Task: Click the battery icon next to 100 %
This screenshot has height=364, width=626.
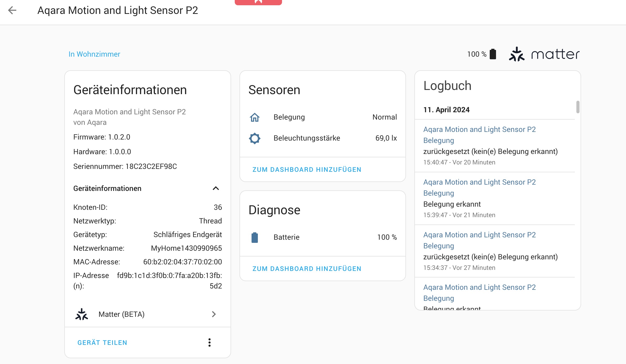Action: click(493, 54)
